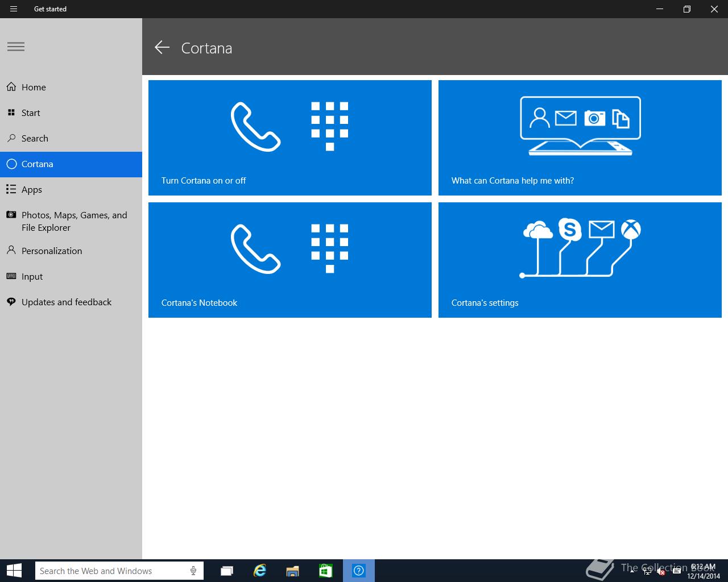The height and width of the screenshot is (582, 728).
Task: Open the taskbar clock and date
Action: pyautogui.click(x=704, y=571)
